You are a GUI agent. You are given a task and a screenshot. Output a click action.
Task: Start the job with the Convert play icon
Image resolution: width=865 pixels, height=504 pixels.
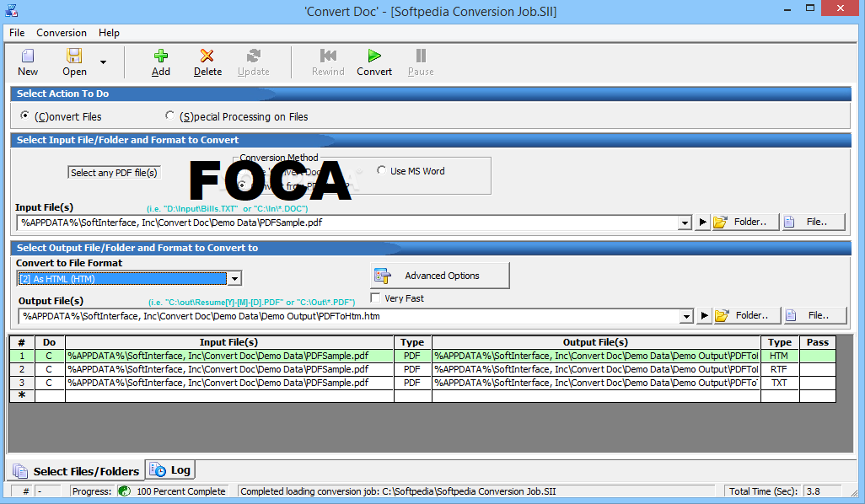(x=374, y=62)
